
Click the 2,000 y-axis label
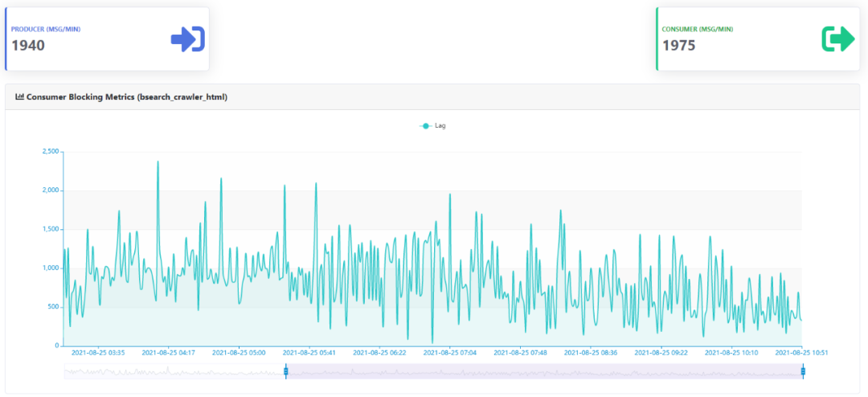coord(51,190)
